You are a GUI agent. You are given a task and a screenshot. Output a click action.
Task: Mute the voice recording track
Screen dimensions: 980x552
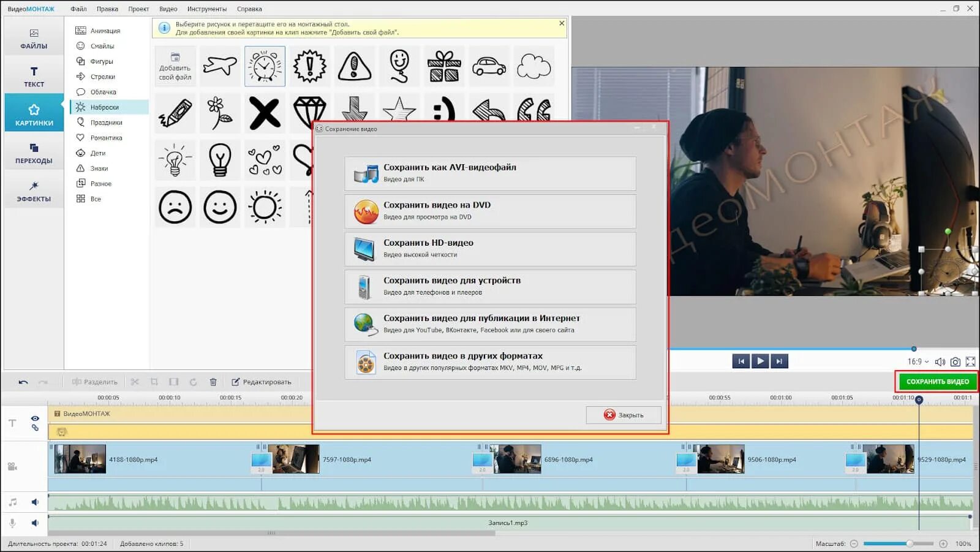[35, 523]
